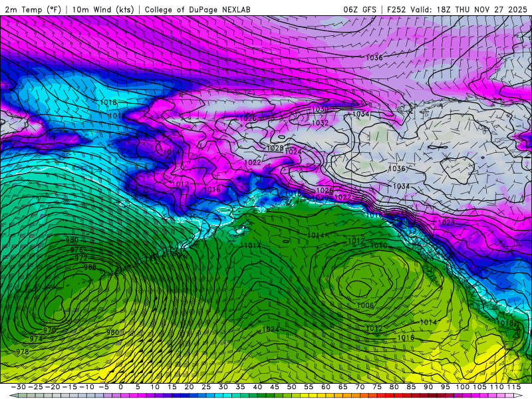Select '45' on the temperature scale
The height and width of the screenshot is (399, 532).
point(275,387)
